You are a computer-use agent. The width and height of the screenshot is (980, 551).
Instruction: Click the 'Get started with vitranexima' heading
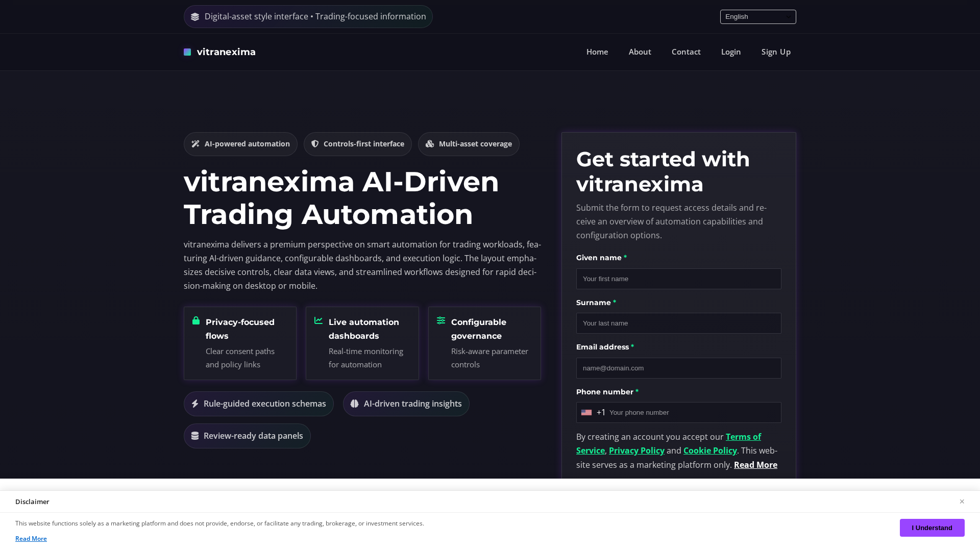(663, 171)
